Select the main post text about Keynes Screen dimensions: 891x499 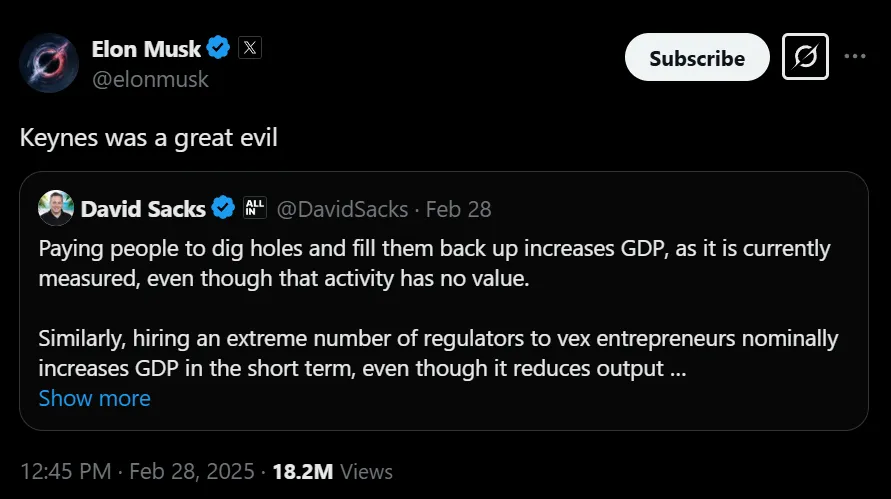point(148,137)
